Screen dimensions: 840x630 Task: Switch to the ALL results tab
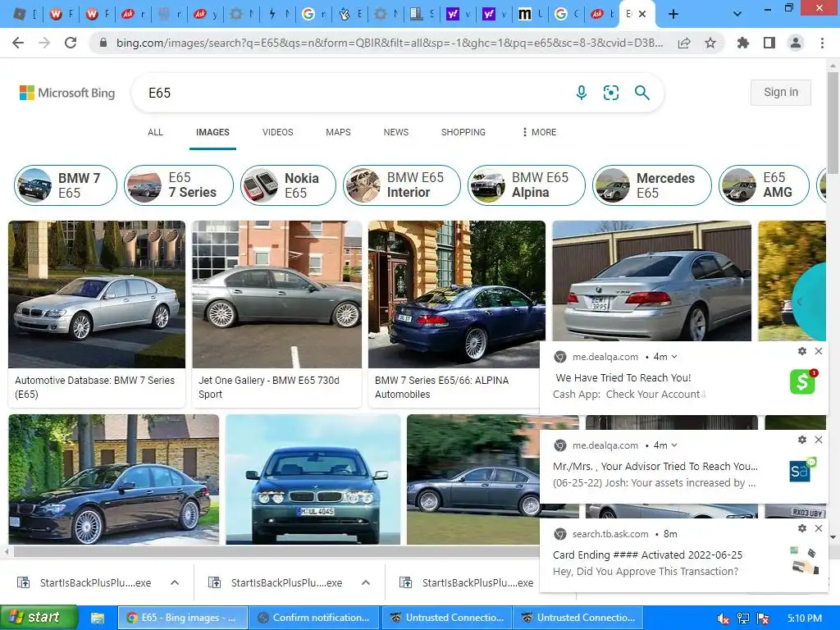(x=155, y=132)
